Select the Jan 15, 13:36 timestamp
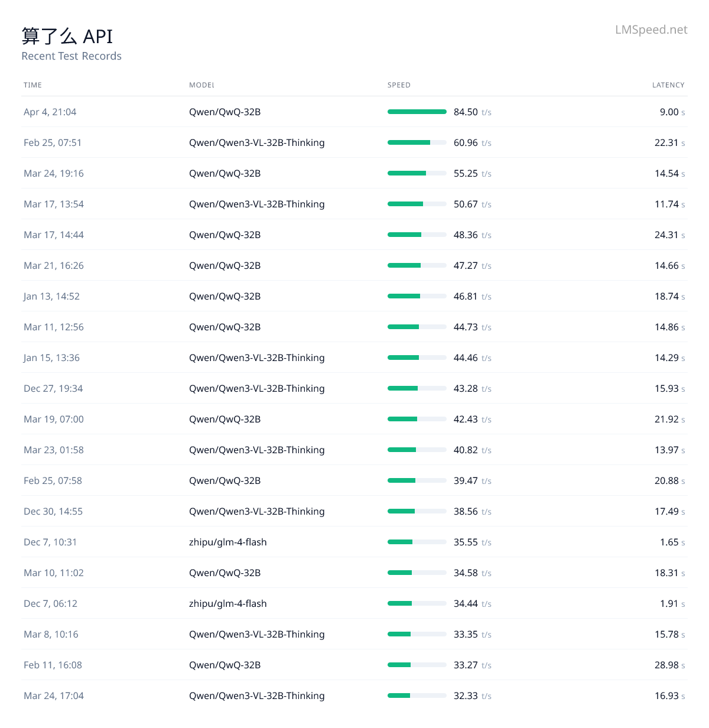 (51, 357)
